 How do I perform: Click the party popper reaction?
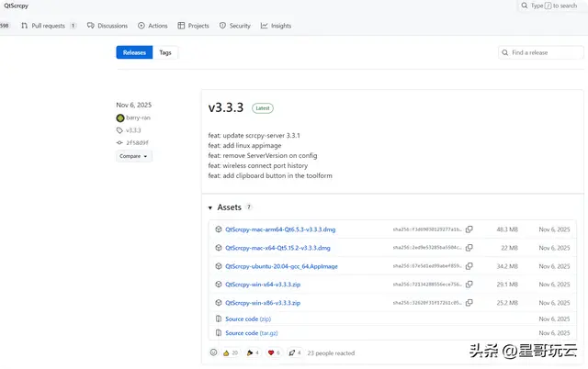point(253,352)
